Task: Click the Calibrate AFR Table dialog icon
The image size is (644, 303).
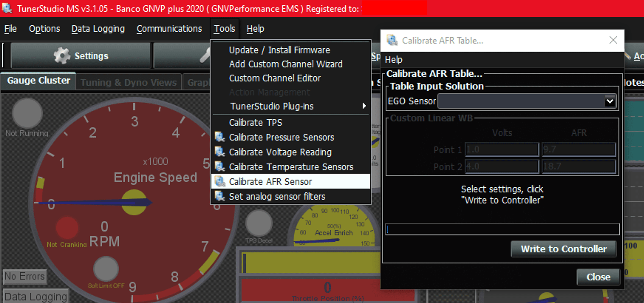Action: pos(392,40)
